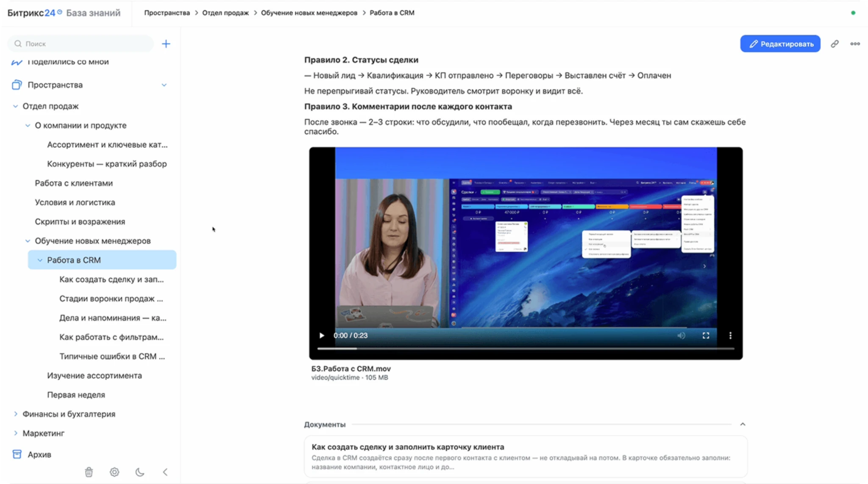Open Как работать с фильтрам... page
This screenshot has width=868, height=484.
(x=111, y=337)
